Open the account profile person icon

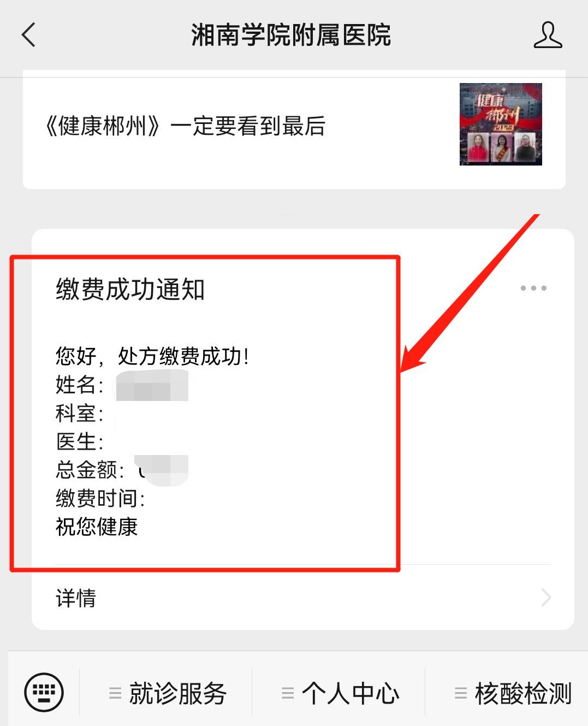click(x=547, y=35)
